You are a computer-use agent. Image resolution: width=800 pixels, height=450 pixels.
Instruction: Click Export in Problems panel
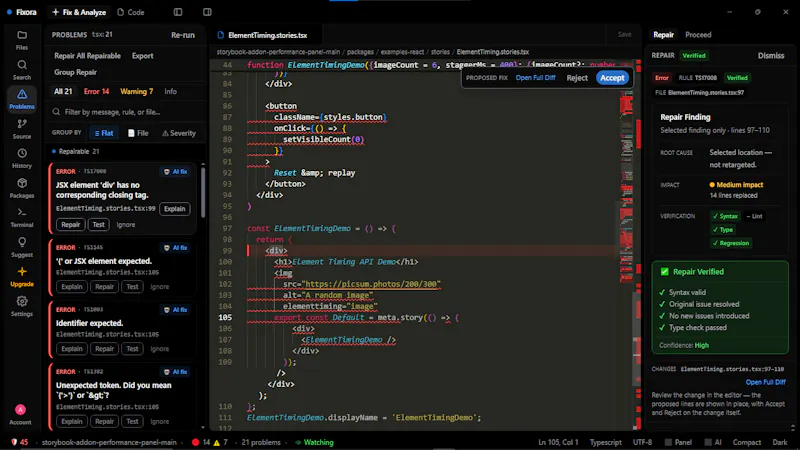tap(142, 56)
